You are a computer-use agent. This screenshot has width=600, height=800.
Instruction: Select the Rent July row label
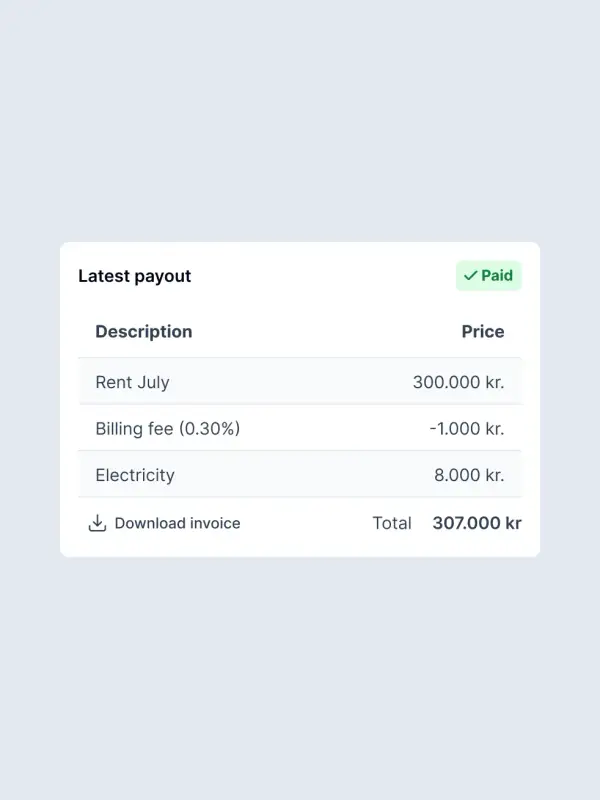pyautogui.click(x=132, y=382)
